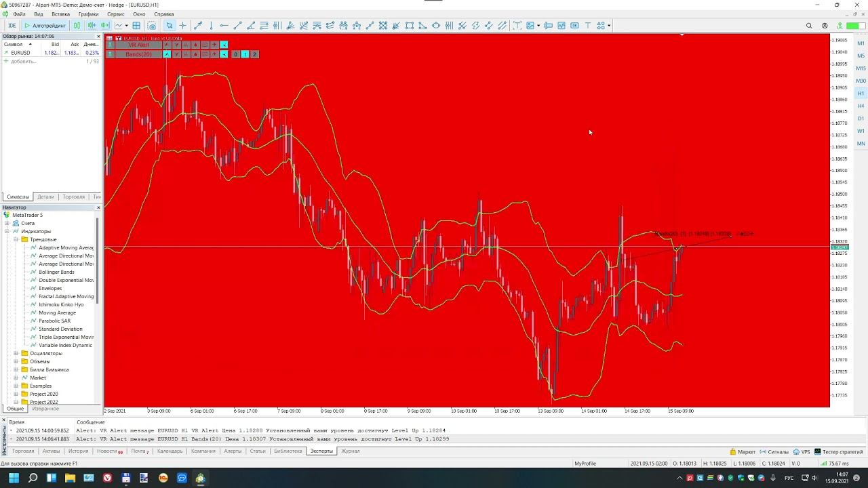This screenshot has width=868, height=488.
Task: Select the cursor arrow tool
Action: (170, 26)
